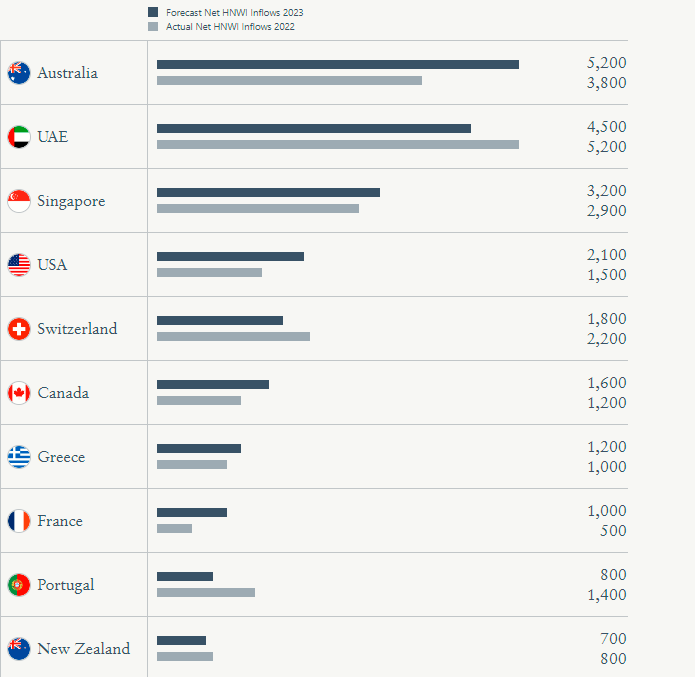Click the dark Forecast 2023 legend swatch
This screenshot has height=677, width=695.
(153, 12)
